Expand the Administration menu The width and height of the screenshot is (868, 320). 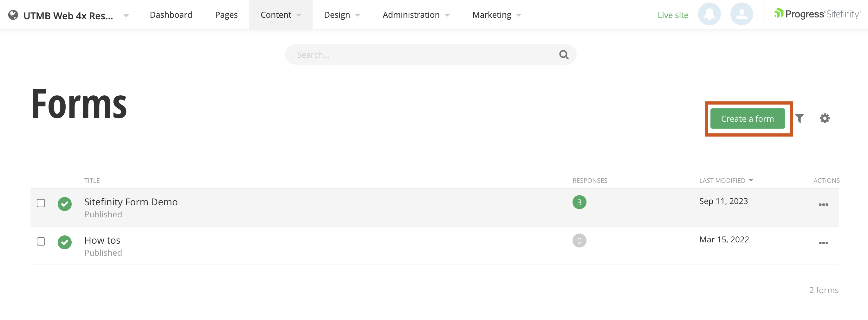[x=416, y=15]
